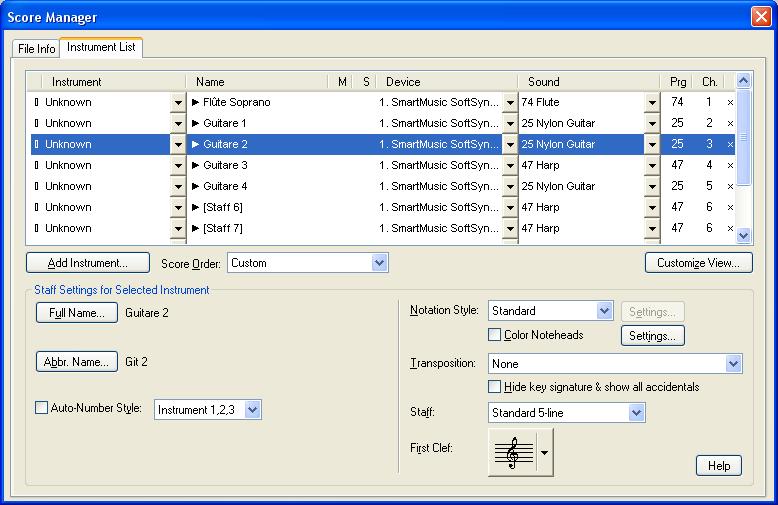Open the Auto-Number Style format dropdown

pyautogui.click(x=253, y=410)
